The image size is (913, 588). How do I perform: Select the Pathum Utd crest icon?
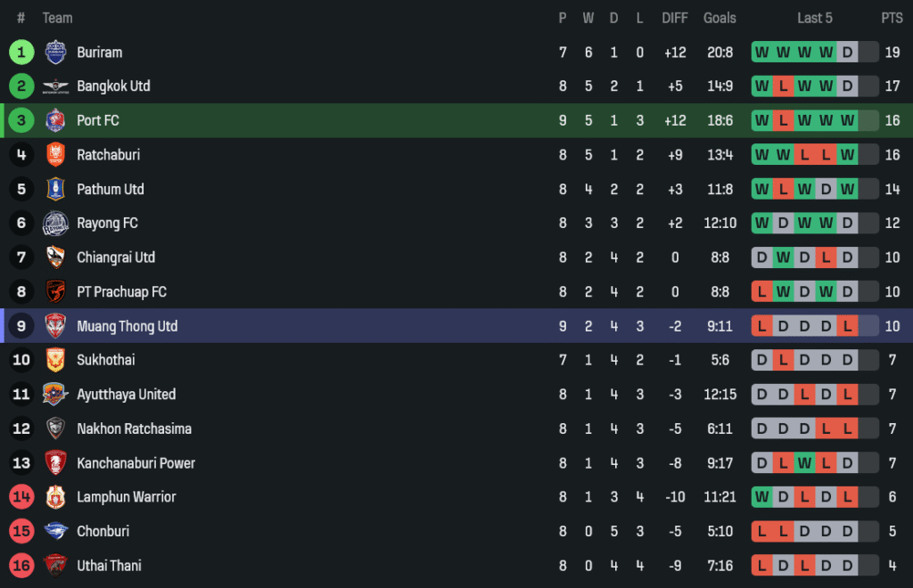coord(55,189)
